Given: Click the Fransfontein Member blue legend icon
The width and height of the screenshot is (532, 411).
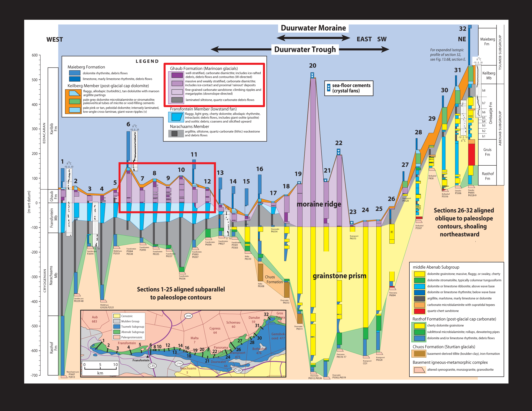Looking at the screenshot, I should tap(176, 117).
